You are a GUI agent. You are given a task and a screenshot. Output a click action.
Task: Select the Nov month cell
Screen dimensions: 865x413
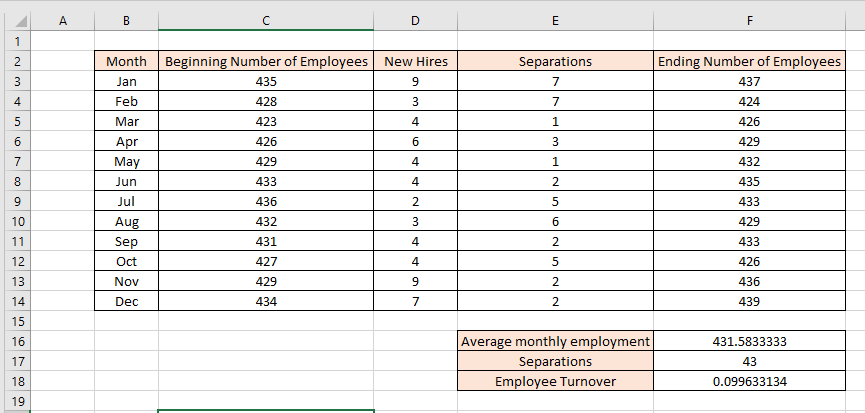click(126, 281)
